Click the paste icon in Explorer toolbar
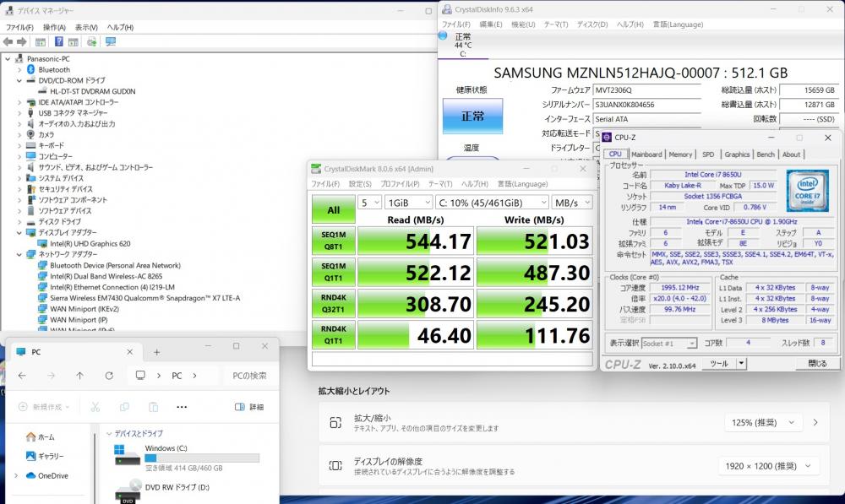 click(x=154, y=407)
